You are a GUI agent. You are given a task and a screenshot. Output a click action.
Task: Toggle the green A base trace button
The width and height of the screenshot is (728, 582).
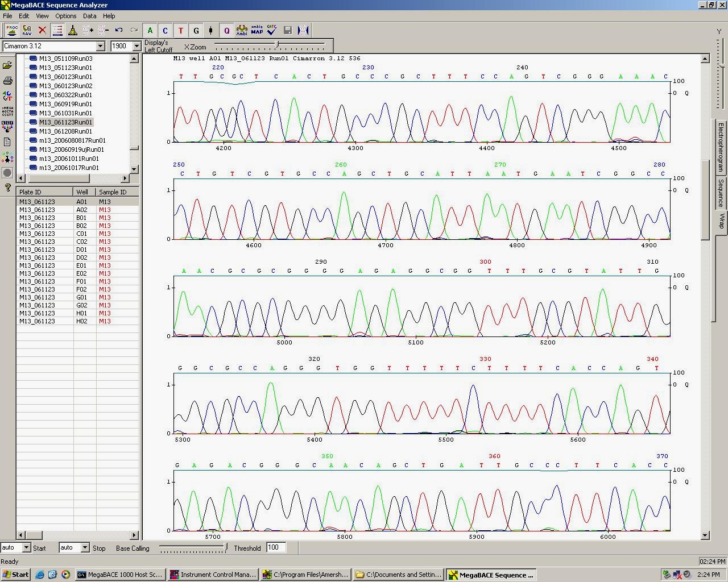click(x=150, y=30)
